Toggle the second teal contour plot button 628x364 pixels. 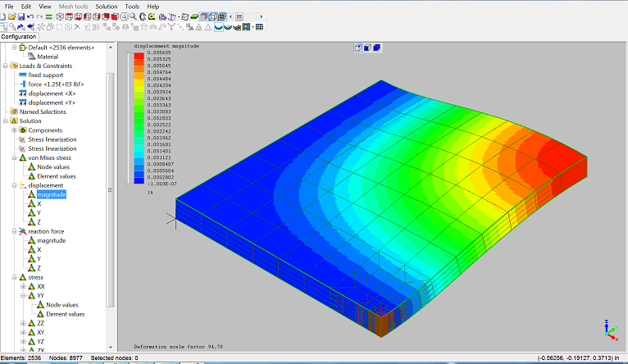(228, 27)
